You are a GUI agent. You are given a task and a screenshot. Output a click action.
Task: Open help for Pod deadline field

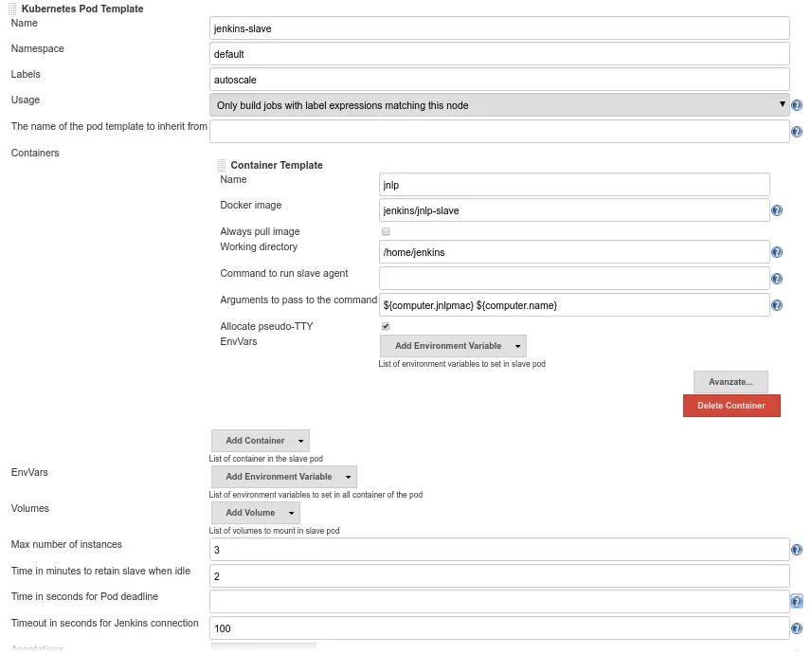click(x=797, y=602)
